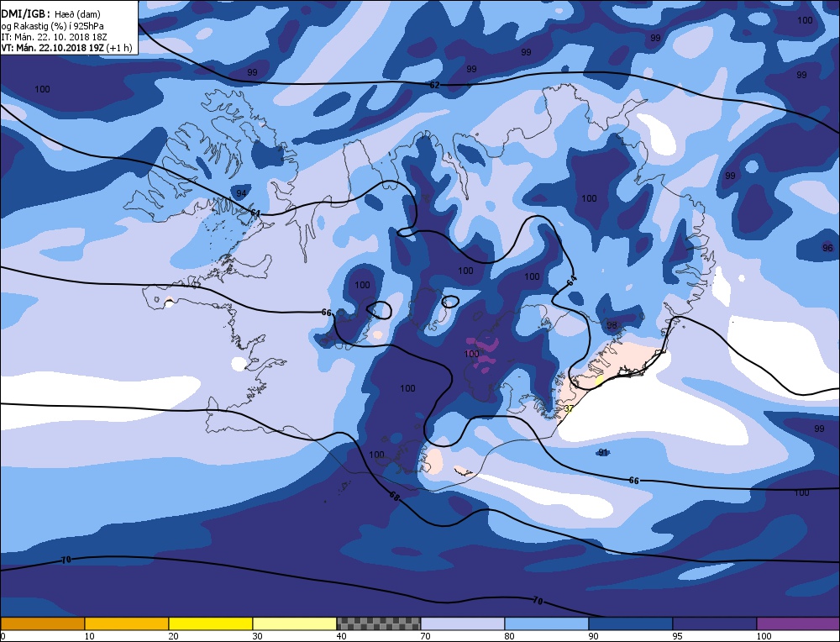Click the humidity value 37 on the map
The height and width of the screenshot is (642, 840).
tap(569, 409)
